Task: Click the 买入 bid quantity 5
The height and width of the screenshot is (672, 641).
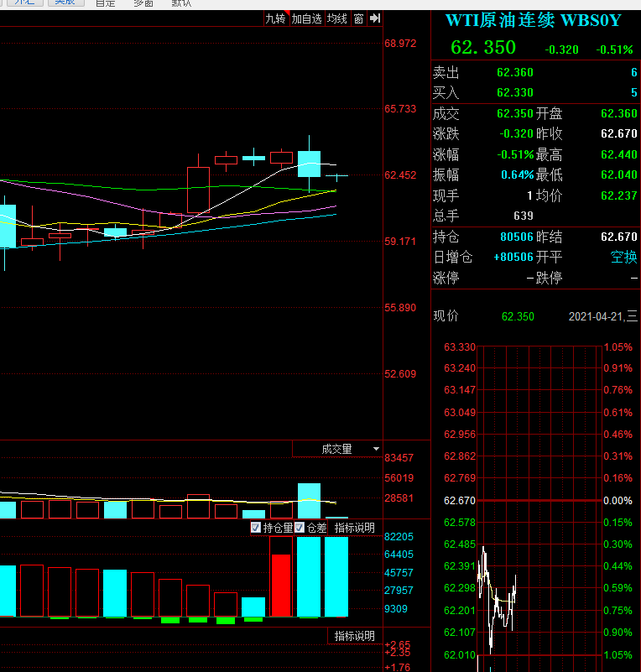Action: (633, 92)
